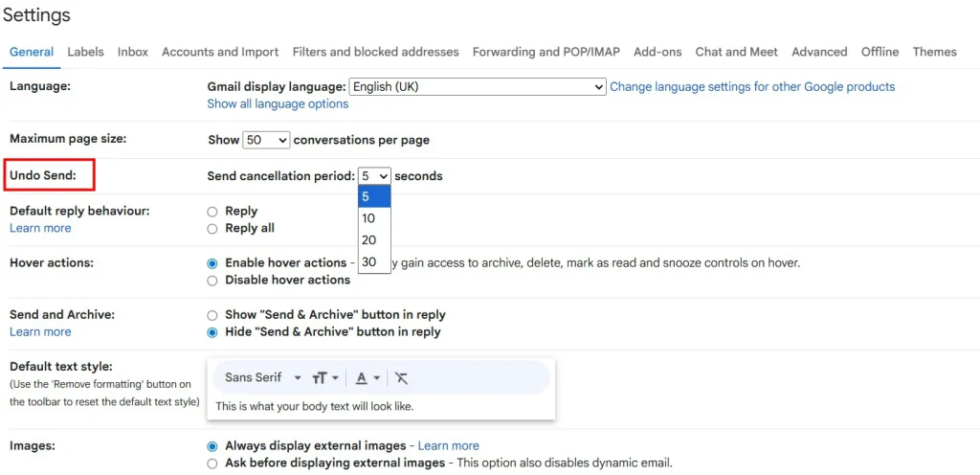Click the Hover actions label
The width and height of the screenshot is (980, 475).
click(52, 262)
